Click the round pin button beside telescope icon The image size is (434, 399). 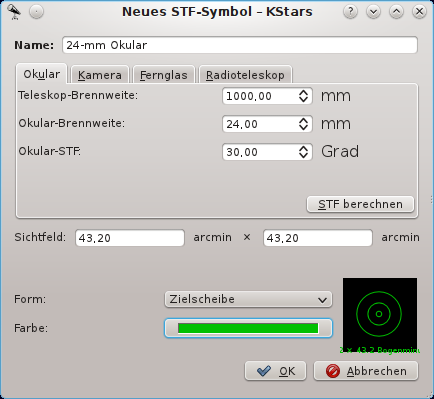click(36, 12)
